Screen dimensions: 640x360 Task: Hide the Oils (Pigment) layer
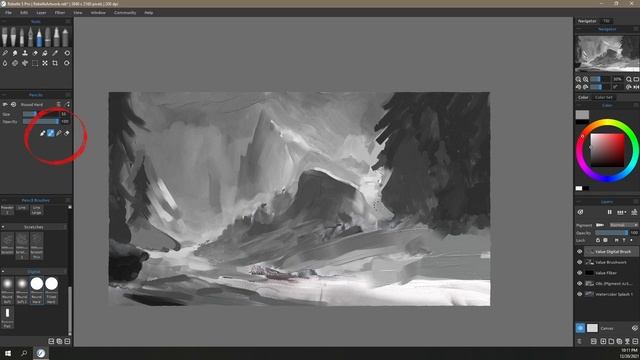[580, 283]
